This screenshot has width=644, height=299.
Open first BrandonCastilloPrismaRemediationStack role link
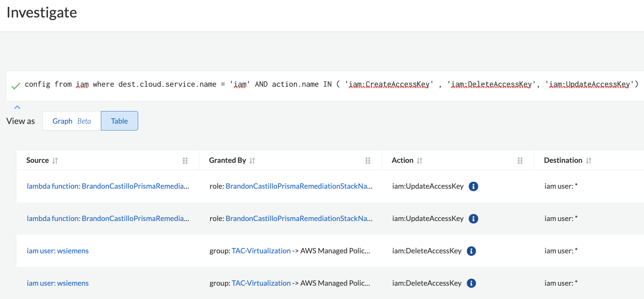click(299, 186)
